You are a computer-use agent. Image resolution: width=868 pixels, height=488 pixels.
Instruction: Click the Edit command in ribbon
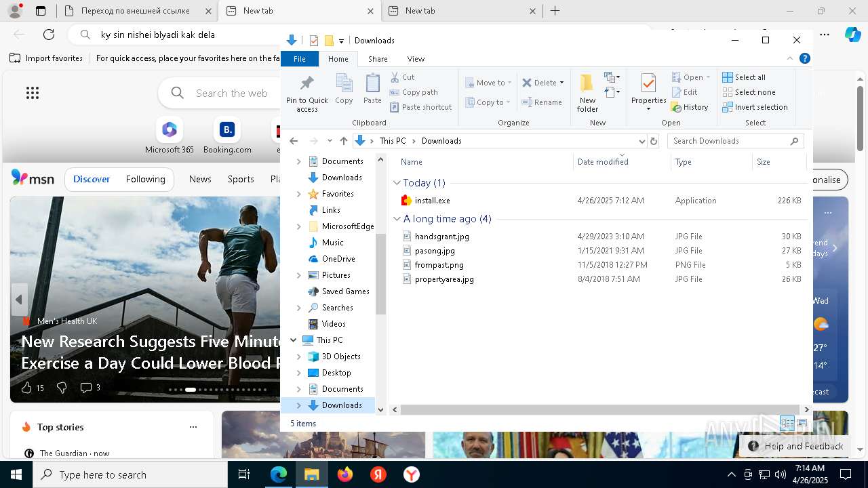(x=684, y=92)
